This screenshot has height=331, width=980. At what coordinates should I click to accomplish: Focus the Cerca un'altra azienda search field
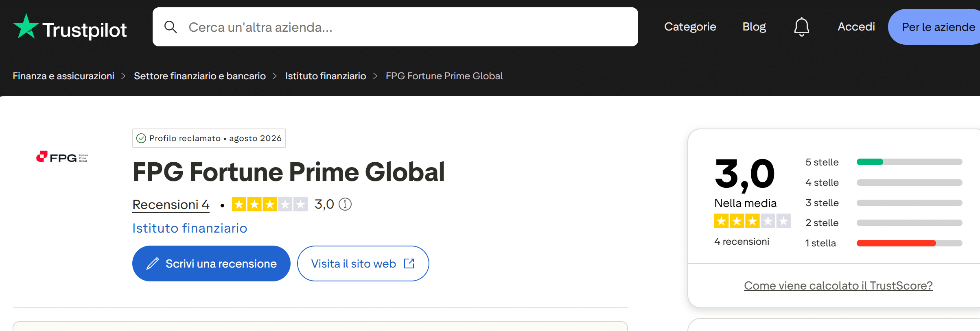pyautogui.click(x=395, y=27)
